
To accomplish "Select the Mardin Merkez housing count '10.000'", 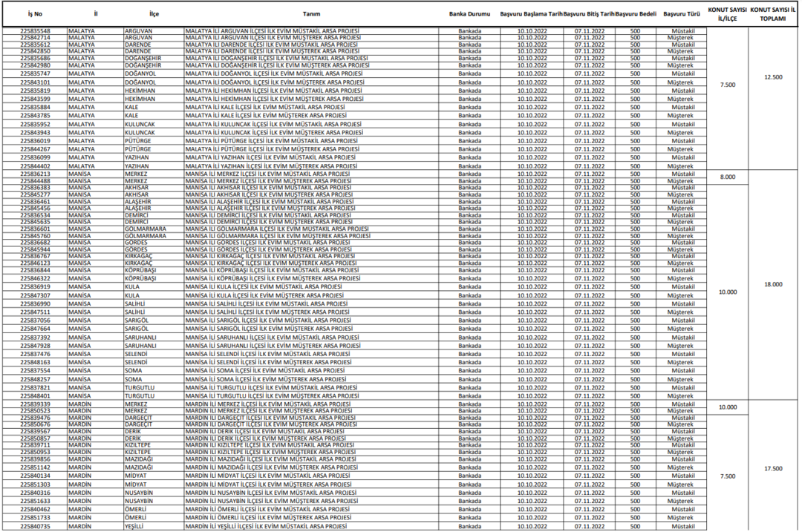I will point(727,407).
